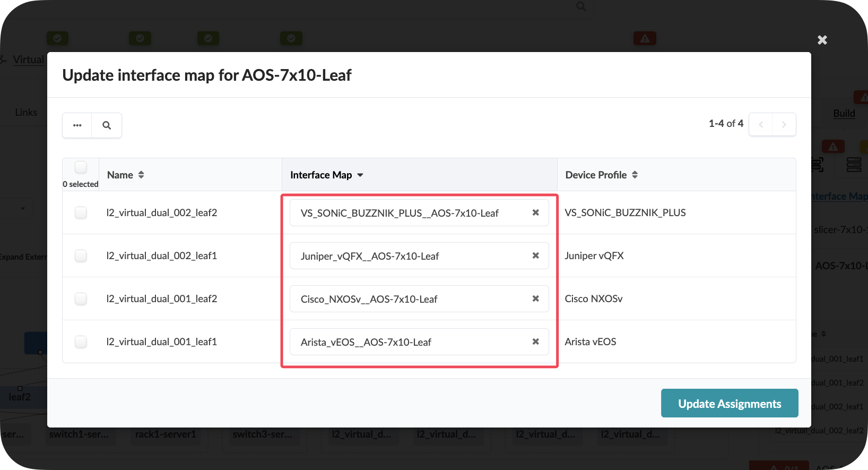Open the Juniper_vQFX__AOS-7x10-Leaf interface map dropdown

[409, 256]
